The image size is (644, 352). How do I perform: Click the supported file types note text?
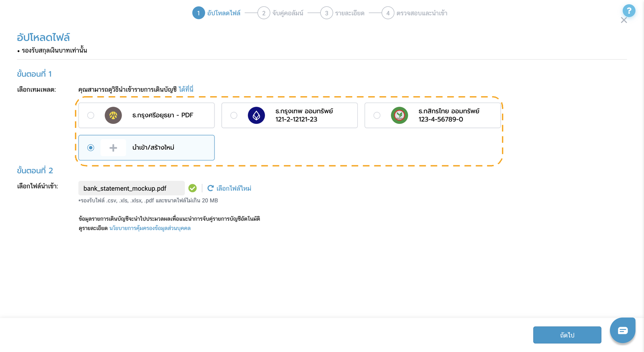148,200
